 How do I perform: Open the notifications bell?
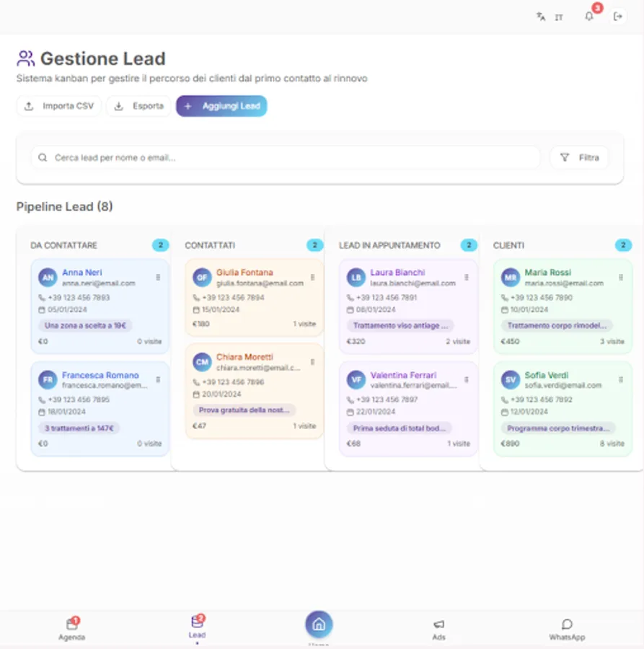click(x=588, y=16)
